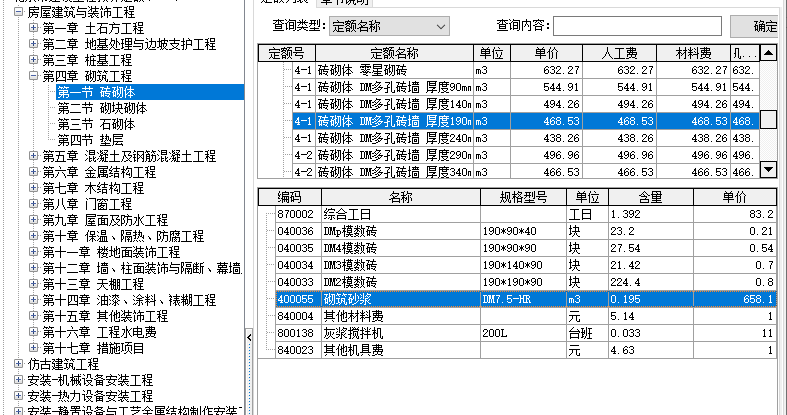Expand 第九章 屋面及防水工程
Screen dimensions: 787x415
(33, 220)
